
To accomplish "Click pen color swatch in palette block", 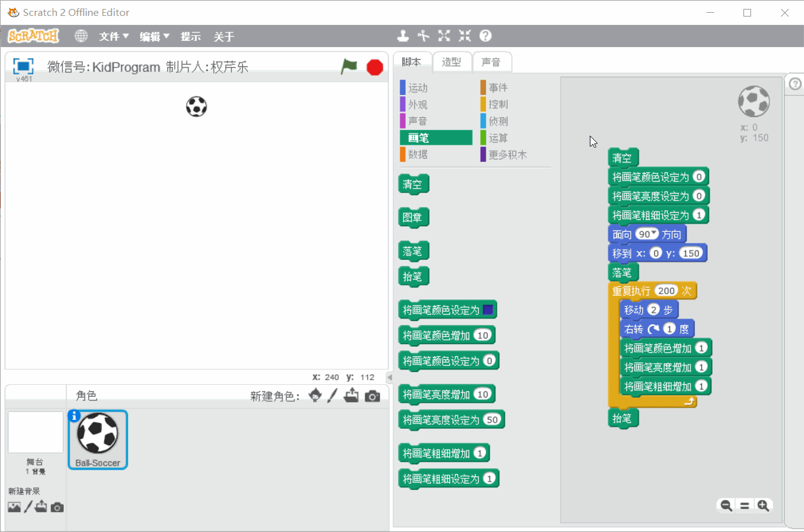I will click(x=488, y=310).
